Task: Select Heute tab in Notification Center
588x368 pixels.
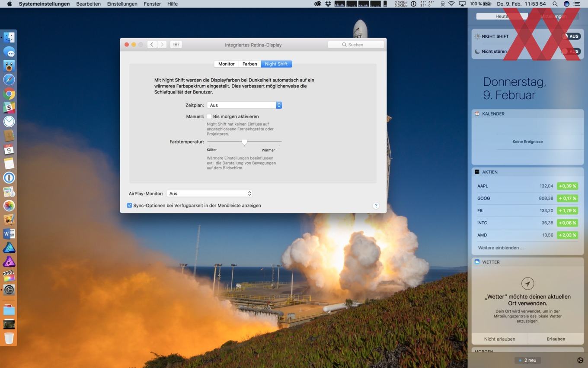Action: (502, 16)
